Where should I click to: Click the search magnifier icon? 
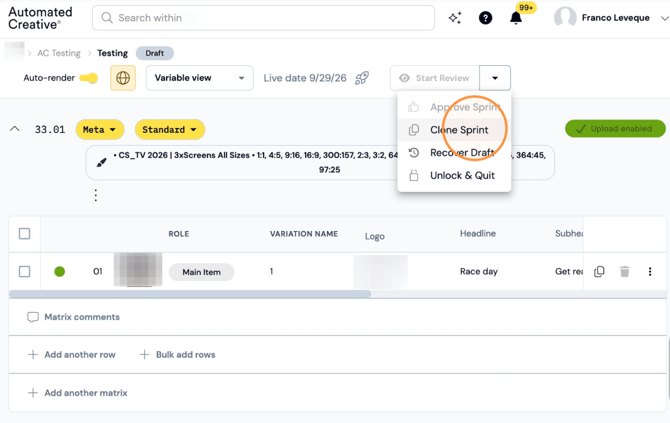coord(107,18)
